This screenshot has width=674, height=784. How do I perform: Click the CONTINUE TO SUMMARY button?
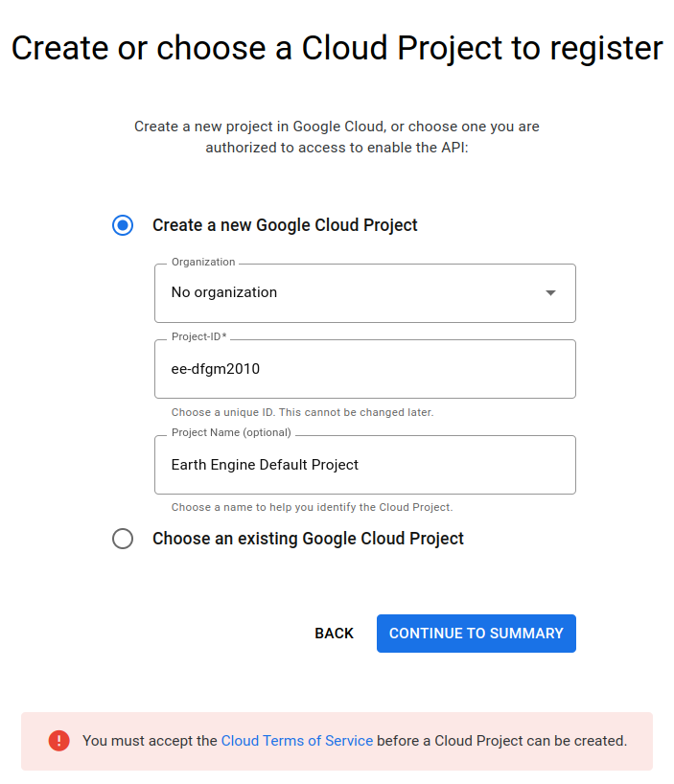(476, 634)
